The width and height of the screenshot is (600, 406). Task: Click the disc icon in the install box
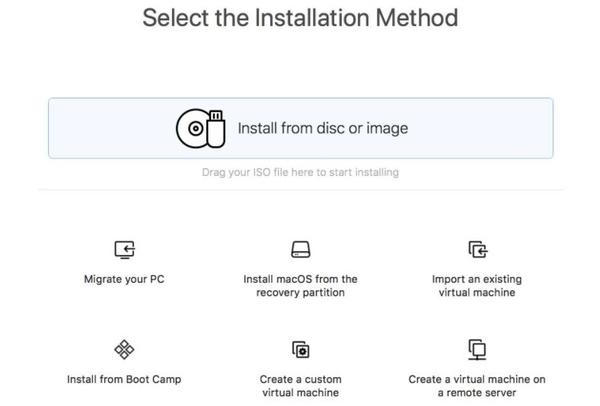[192, 129]
